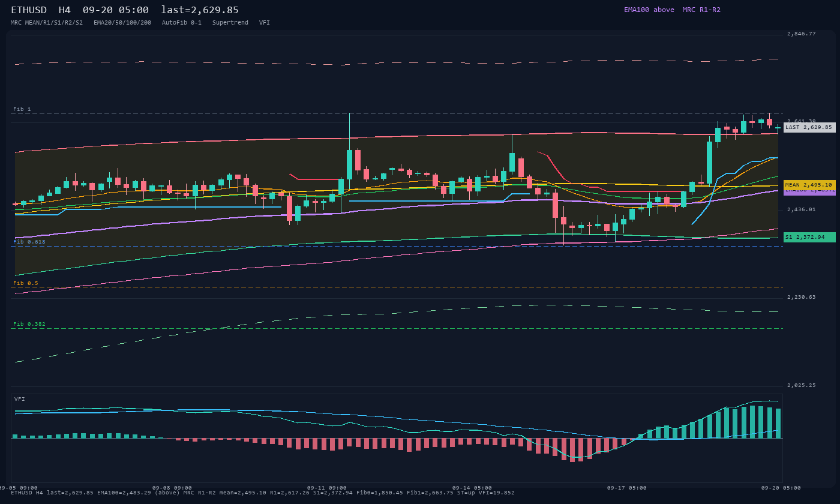This screenshot has width=840, height=504.
Task: Select the 2,025.25 price axis label
Action: pos(802,385)
